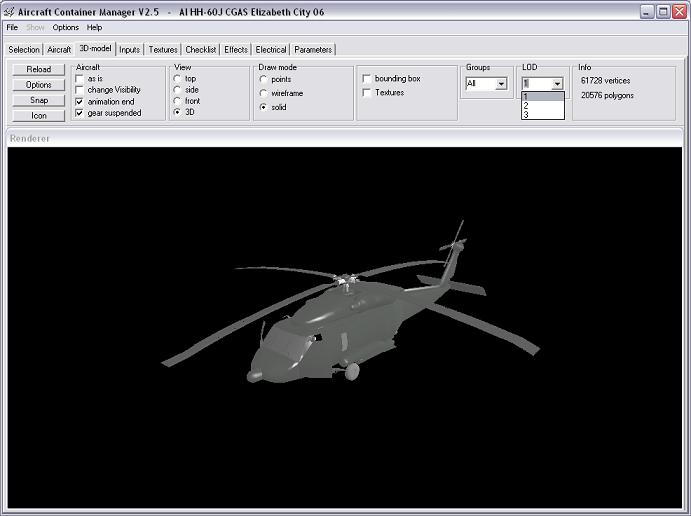Open the Help menu
This screenshot has height=516, width=691.
[94, 27]
